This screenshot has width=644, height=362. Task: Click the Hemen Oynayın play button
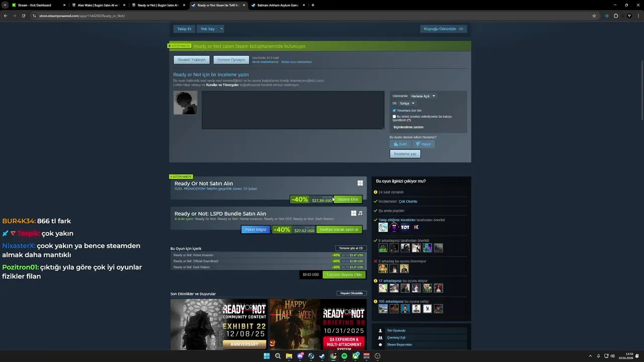231,60
